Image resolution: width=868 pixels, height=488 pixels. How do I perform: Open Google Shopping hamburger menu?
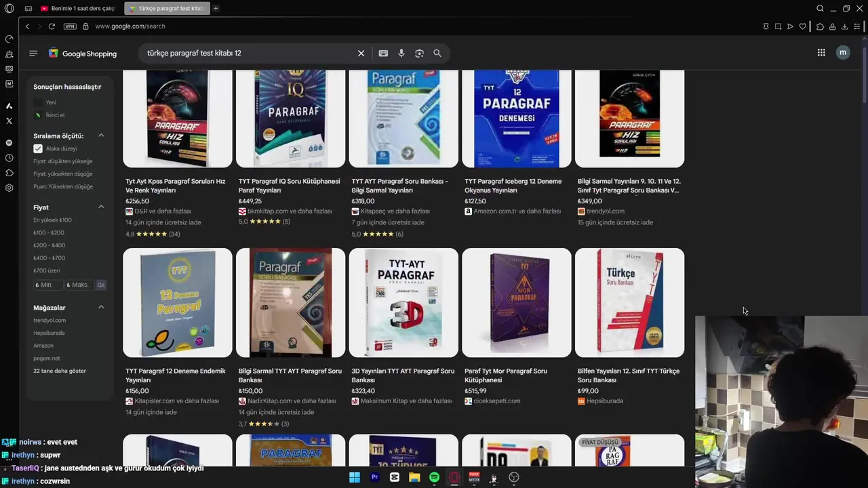pyautogui.click(x=33, y=53)
